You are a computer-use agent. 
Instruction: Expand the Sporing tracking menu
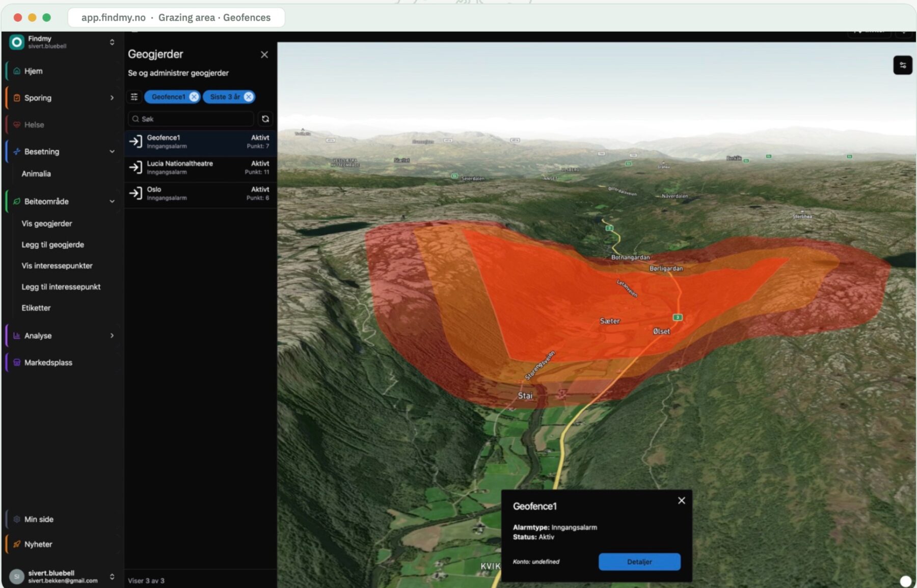pos(64,98)
